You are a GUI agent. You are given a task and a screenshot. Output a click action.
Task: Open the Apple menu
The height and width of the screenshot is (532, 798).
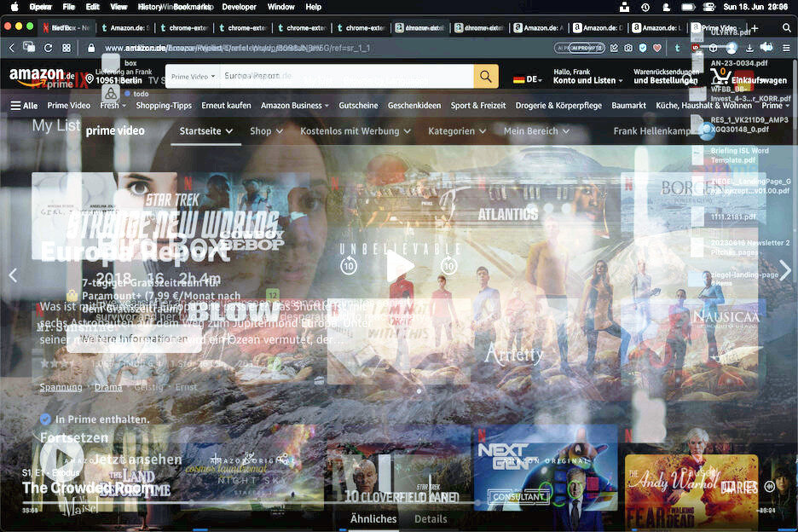click(14, 7)
